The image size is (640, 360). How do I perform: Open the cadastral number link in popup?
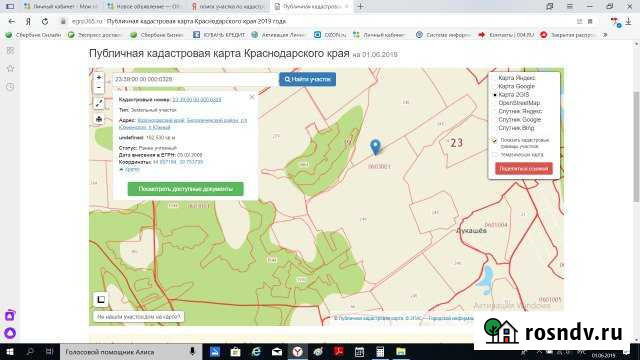(x=197, y=100)
